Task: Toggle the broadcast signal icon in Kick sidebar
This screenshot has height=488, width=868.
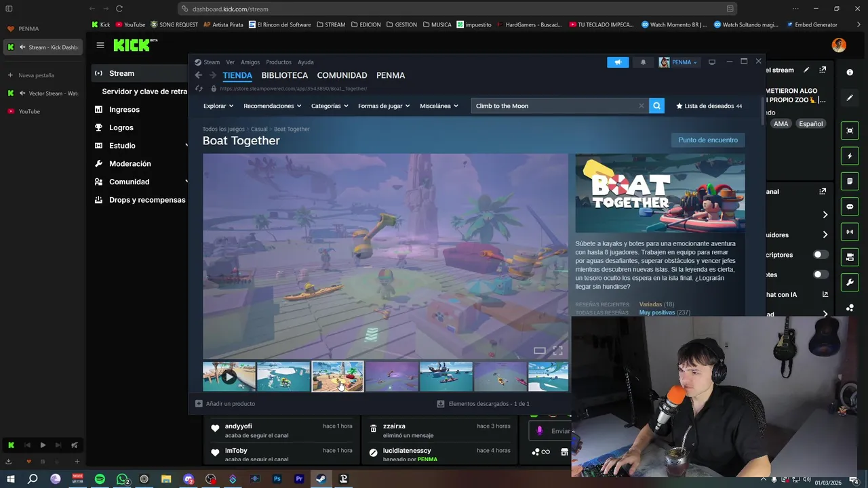Action: pyautogui.click(x=850, y=232)
